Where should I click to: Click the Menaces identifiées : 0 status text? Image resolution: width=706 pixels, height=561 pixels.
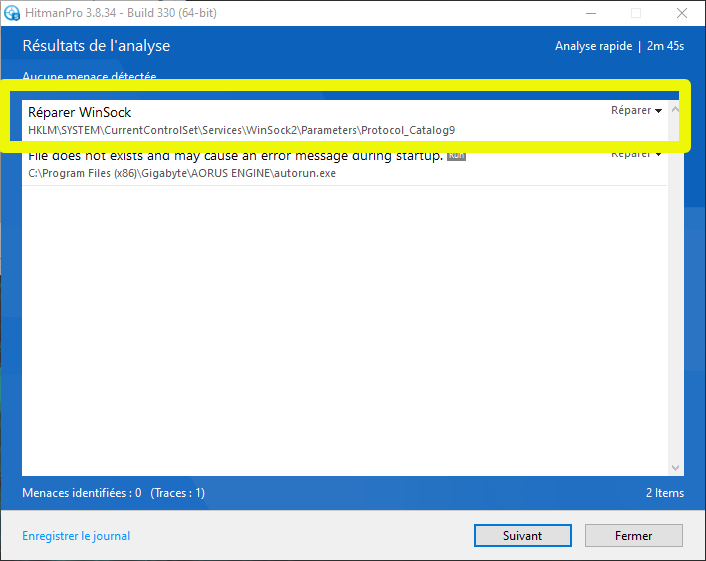(x=82, y=493)
